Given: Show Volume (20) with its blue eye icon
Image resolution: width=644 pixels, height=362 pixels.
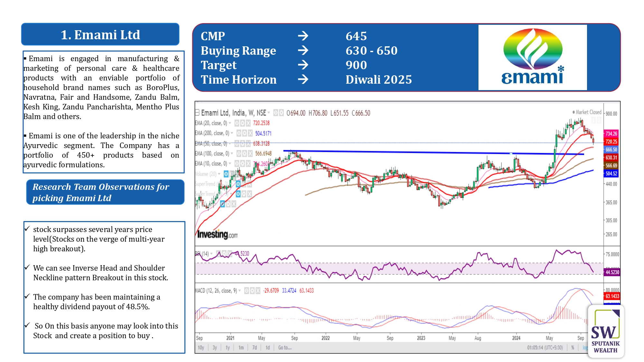Looking at the screenshot, I should click(226, 174).
